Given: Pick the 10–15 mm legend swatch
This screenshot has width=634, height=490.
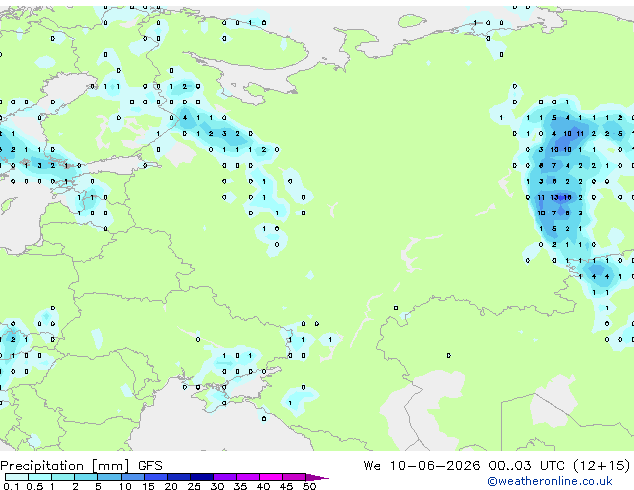Looking at the screenshot, I should click(132, 477).
